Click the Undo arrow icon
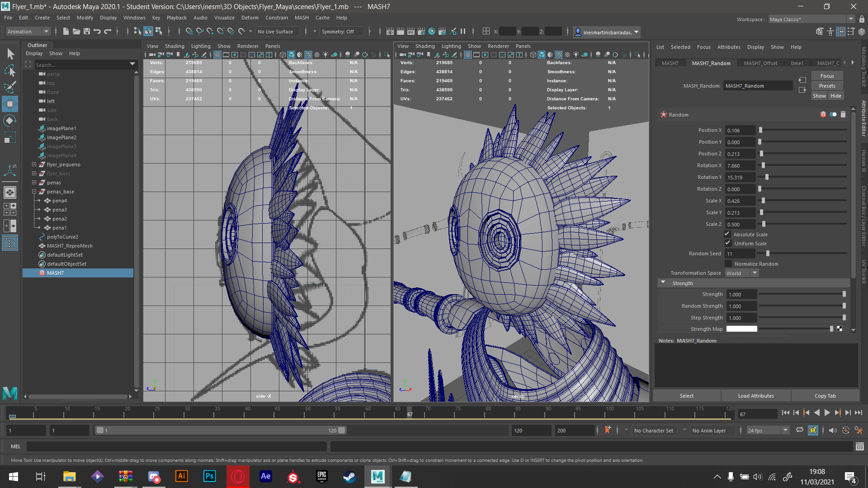 pos(97,31)
